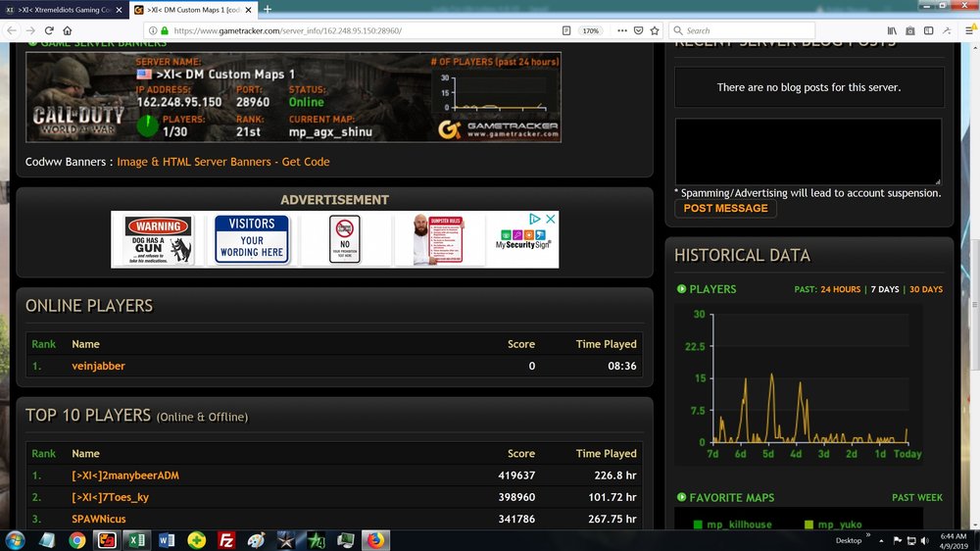Open a new browser tab
The image size is (980, 551).
tap(268, 9)
